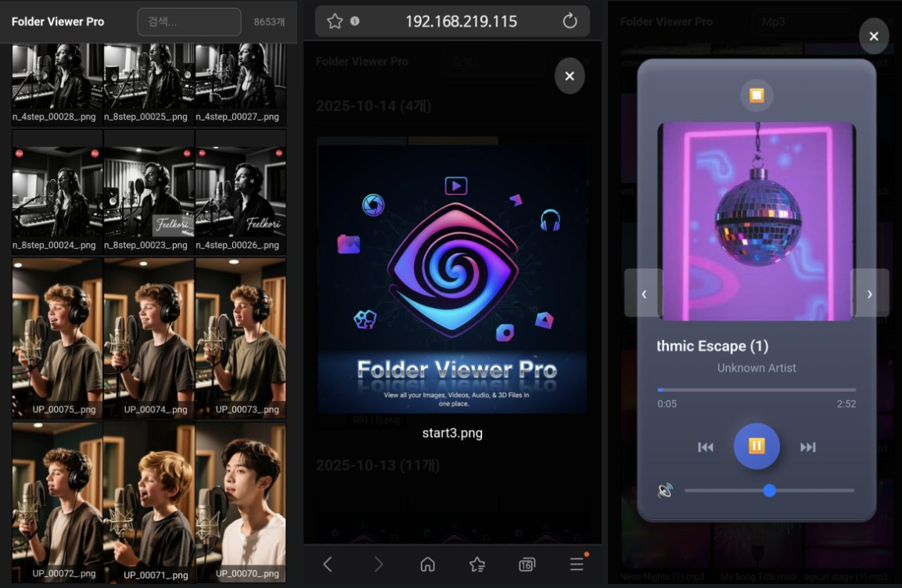Click the volume slider knob
902x588 pixels.
[x=769, y=490]
